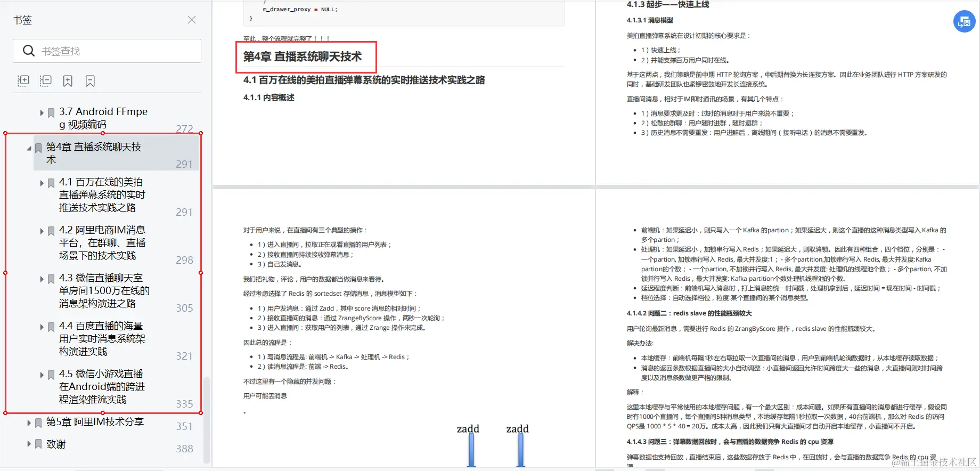Screen dimensions: 980x471
Task: Open the 3.7 Android FFmpeg 视频编码 bookmark
Action: pyautogui.click(x=103, y=118)
